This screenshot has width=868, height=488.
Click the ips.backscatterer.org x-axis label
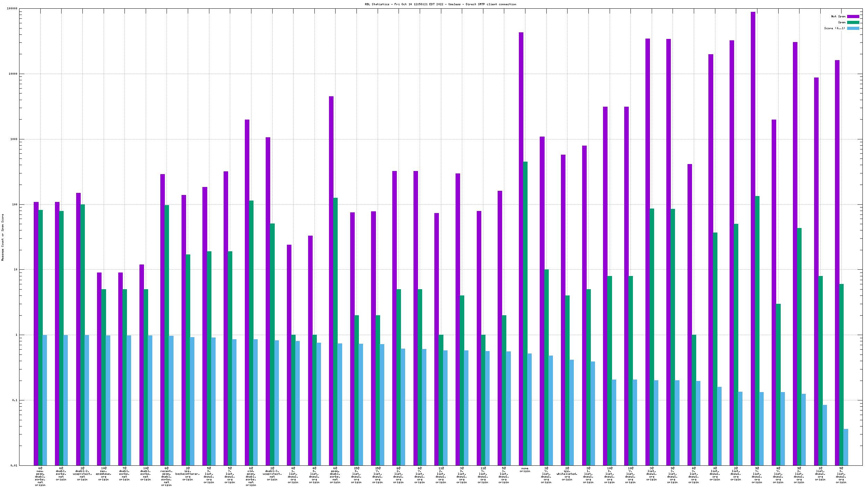(x=187, y=474)
